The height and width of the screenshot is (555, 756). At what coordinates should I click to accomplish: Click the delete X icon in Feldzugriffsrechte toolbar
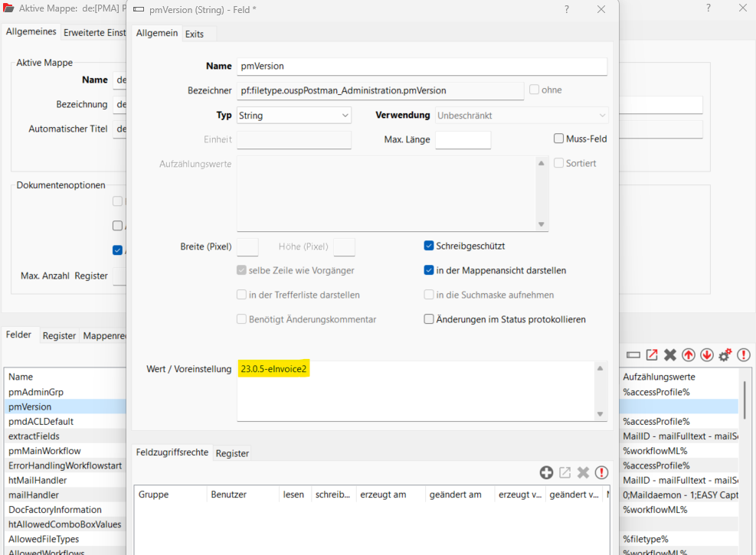[583, 472]
